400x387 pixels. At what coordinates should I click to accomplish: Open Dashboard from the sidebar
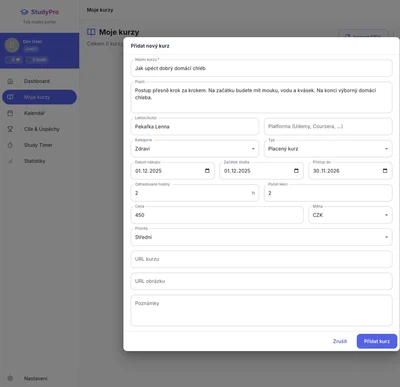(39, 81)
